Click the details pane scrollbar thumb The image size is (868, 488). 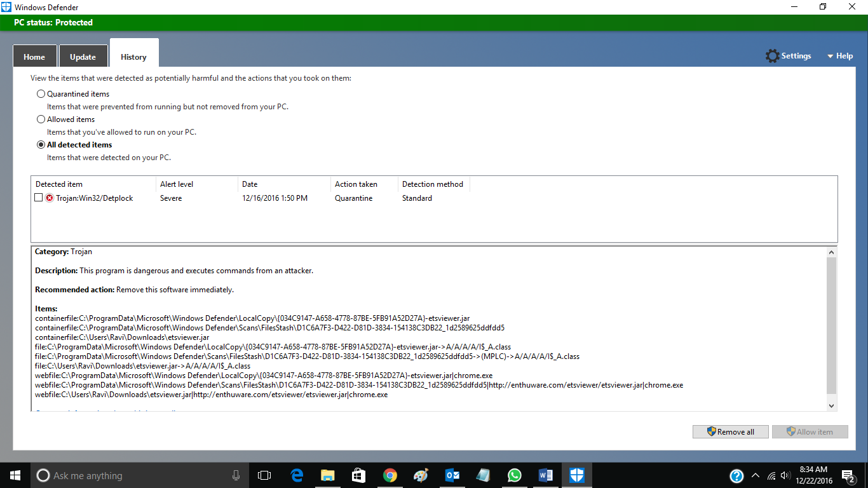[x=832, y=325]
